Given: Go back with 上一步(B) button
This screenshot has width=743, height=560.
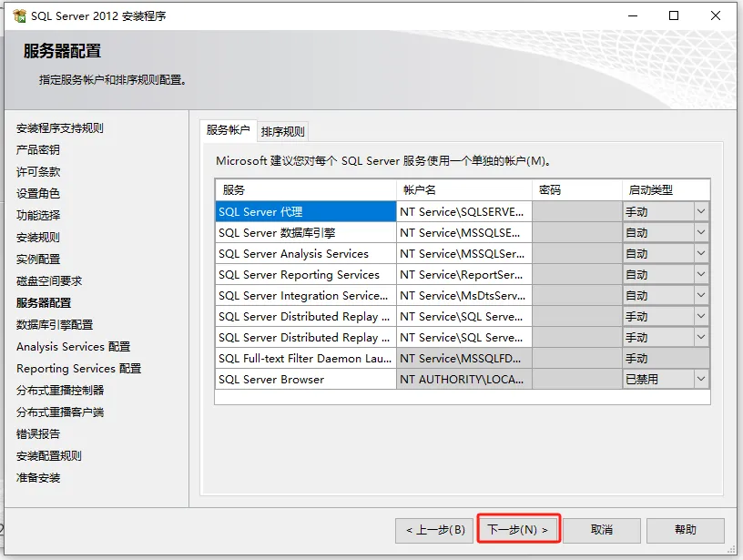Looking at the screenshot, I should 434,530.
